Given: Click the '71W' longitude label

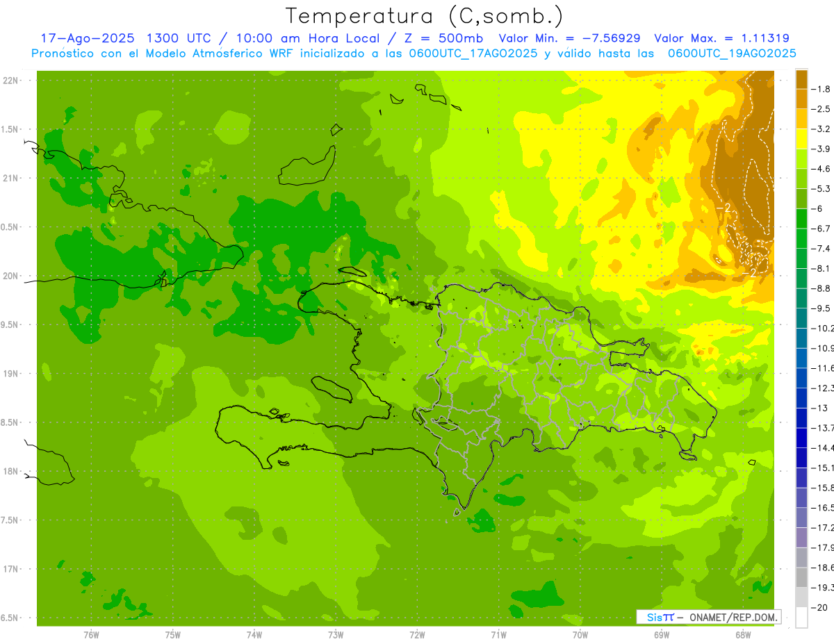Looking at the screenshot, I should click(x=498, y=635).
